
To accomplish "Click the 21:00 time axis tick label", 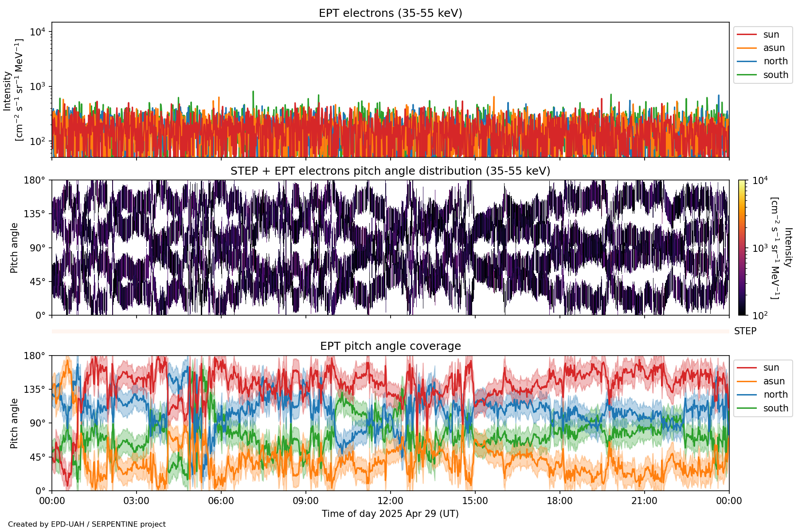I will click(644, 501).
